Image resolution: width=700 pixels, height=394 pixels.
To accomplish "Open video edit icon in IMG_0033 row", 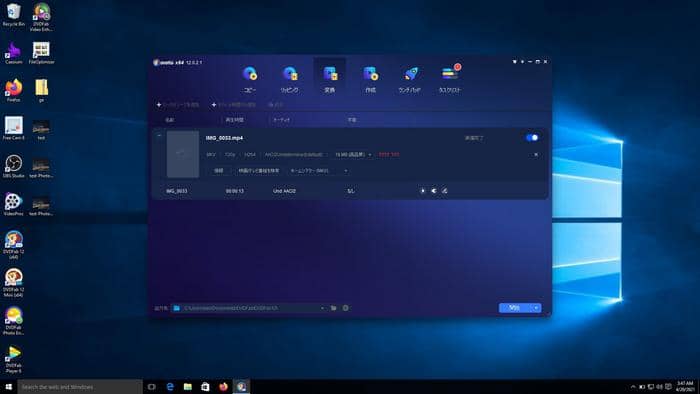I will (x=444, y=191).
